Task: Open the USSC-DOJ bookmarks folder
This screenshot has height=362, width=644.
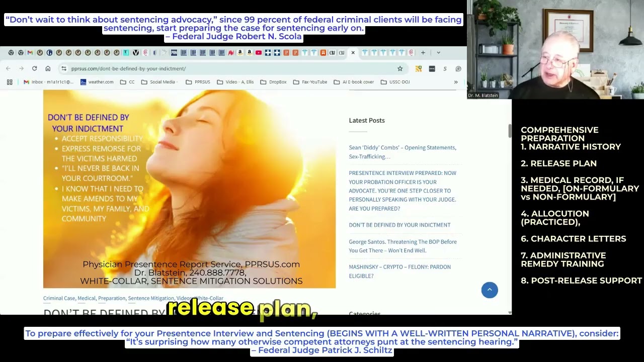Action: click(395, 82)
